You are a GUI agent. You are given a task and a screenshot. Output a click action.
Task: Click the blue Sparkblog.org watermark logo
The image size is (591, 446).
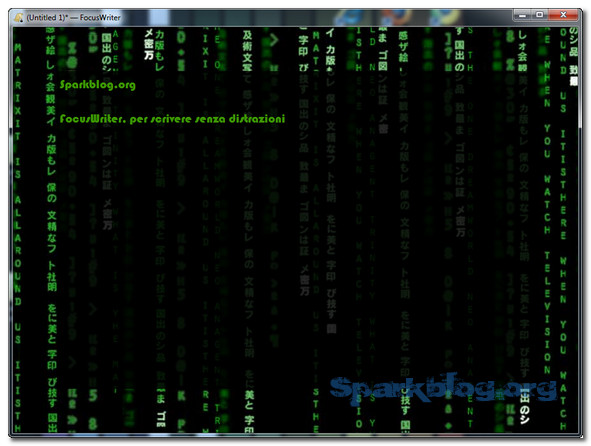[443, 389]
